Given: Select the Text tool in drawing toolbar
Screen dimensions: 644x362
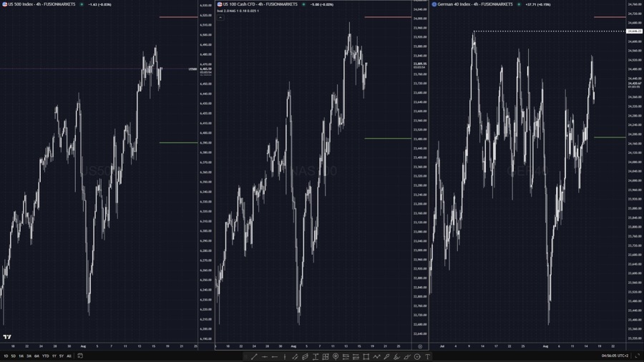Looking at the screenshot, I should [427, 356].
